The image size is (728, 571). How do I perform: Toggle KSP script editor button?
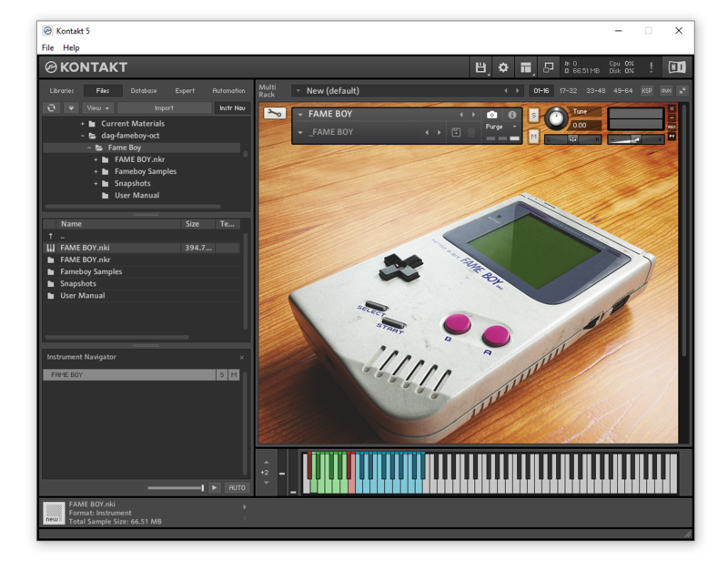[x=647, y=91]
